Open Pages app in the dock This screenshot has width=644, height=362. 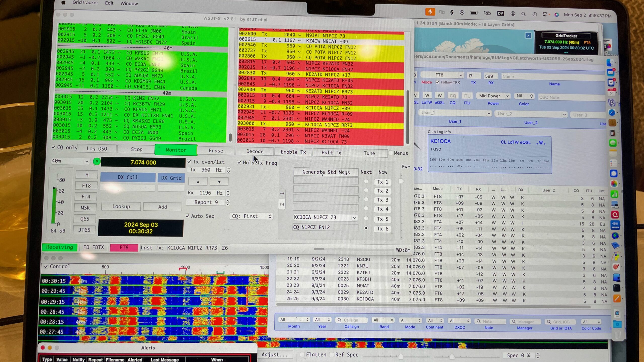[617, 298]
